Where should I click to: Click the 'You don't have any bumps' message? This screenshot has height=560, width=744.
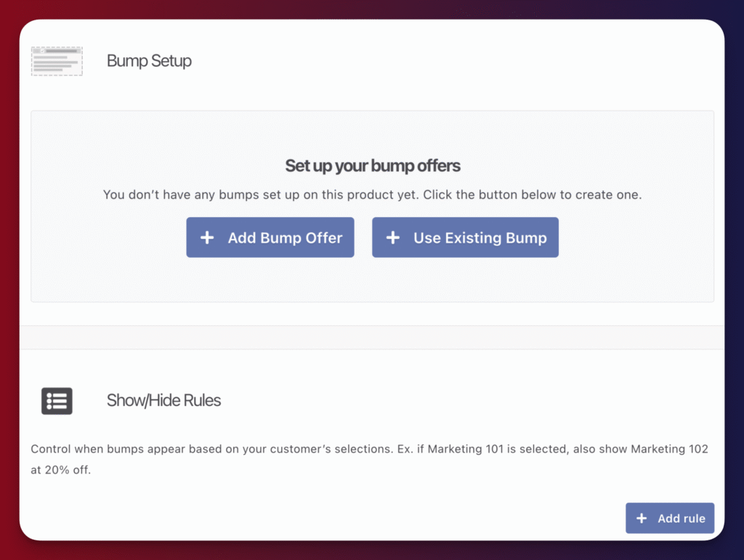(x=372, y=195)
